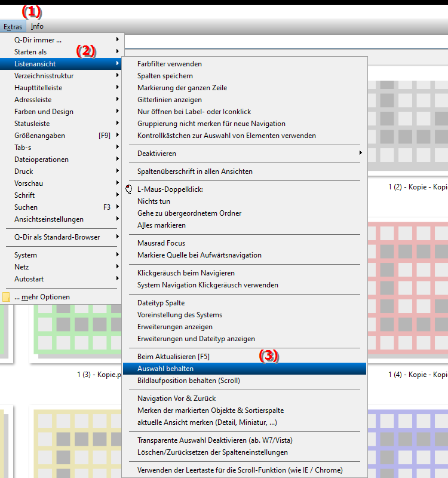Select Voreinstellung des Systems
448x478 pixels.
(244, 315)
